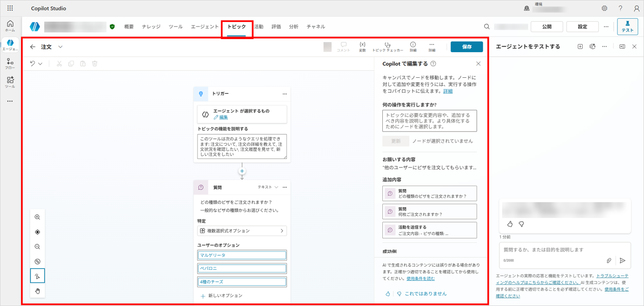This screenshot has height=306, width=644.
Task: Open the トピック チェッカー tool
Action: coord(387,46)
